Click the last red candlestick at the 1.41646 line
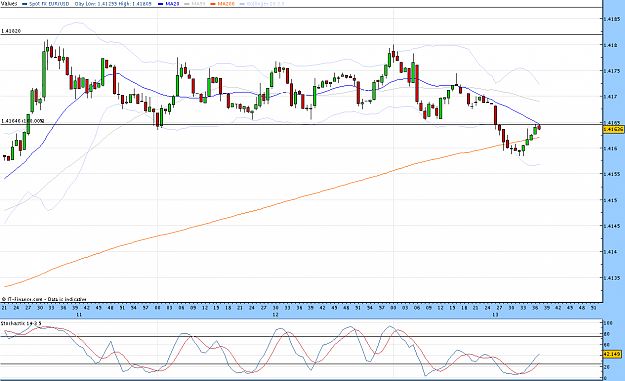Image resolution: width=625 pixels, height=381 pixels. pyautogui.click(x=539, y=127)
